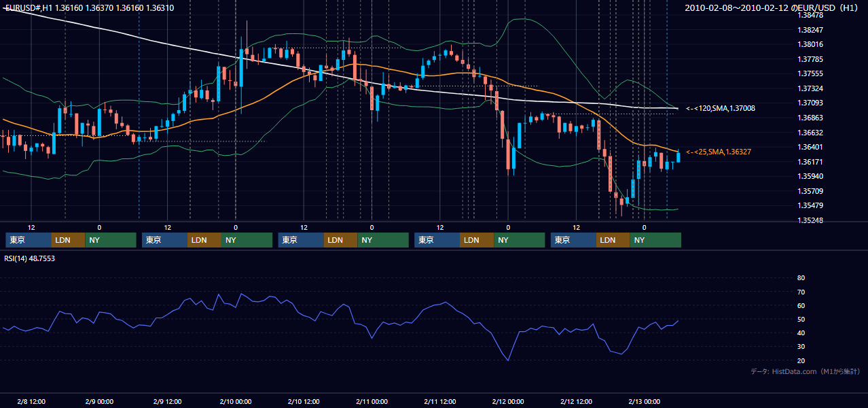
Task: Click the 2/10 00:00 time axis label
Action: [x=235, y=402]
